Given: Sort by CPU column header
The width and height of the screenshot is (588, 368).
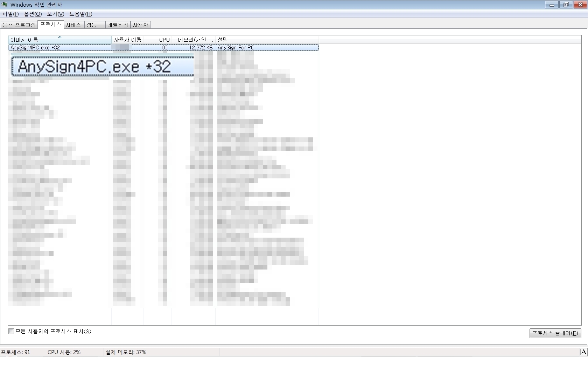Looking at the screenshot, I should (157, 40).
